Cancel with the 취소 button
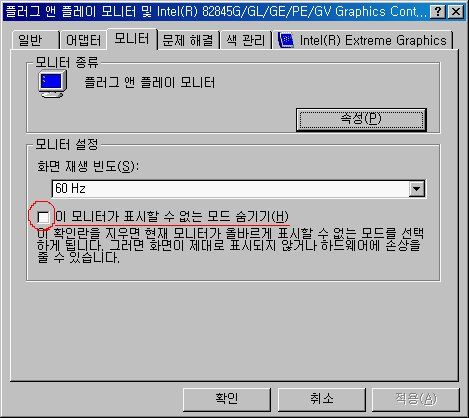The image size is (469, 418). (322, 399)
